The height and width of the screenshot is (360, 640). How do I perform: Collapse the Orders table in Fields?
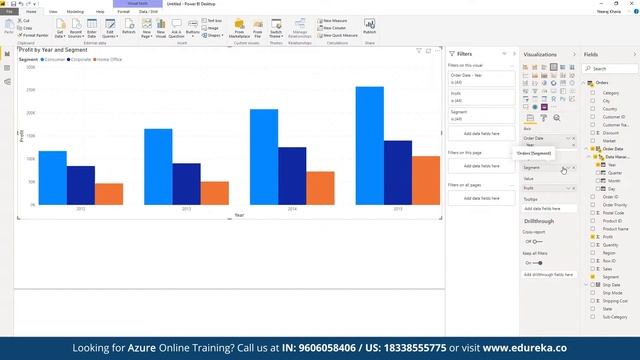pos(584,83)
